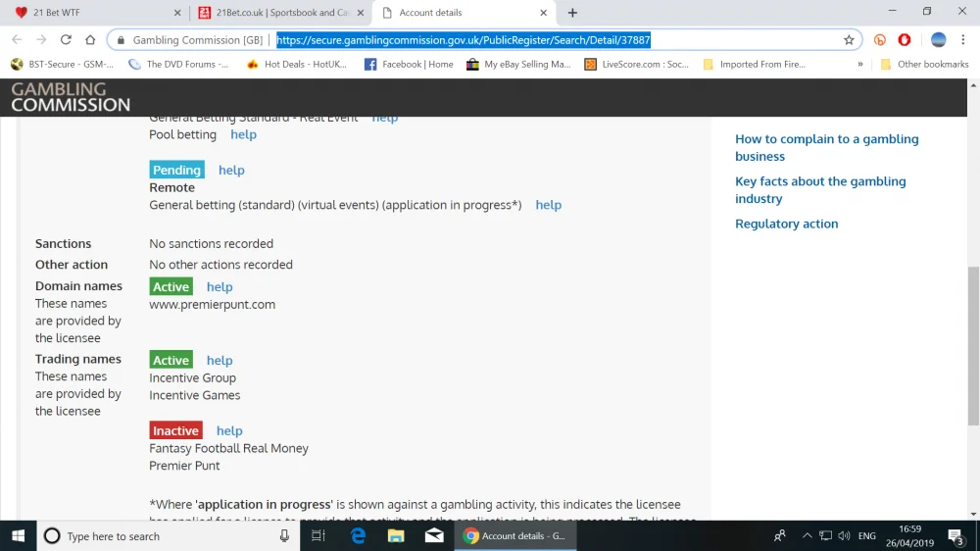Open a new browser tab
980x551 pixels.
click(572, 13)
